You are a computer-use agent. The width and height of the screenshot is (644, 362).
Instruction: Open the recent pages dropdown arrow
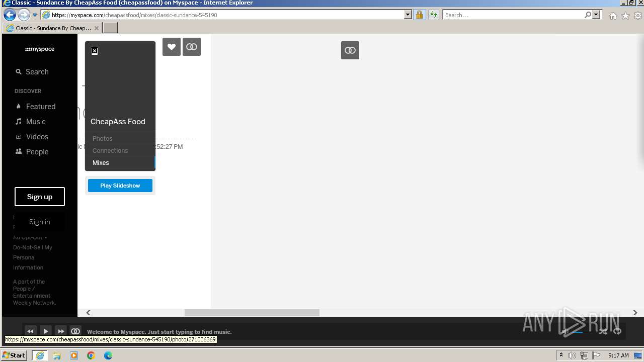pyautogui.click(x=35, y=15)
